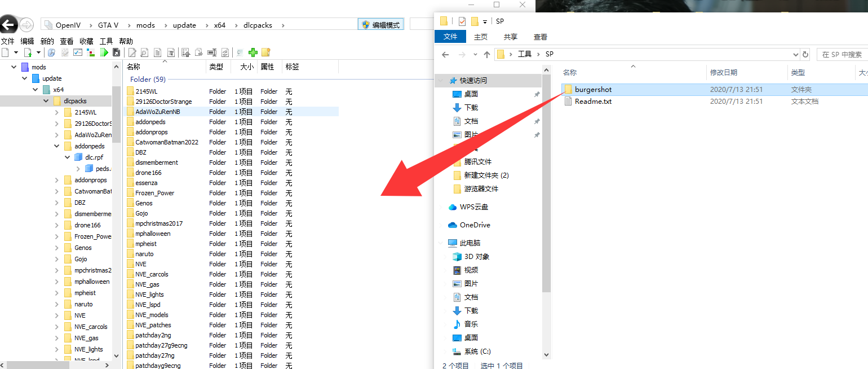Open the 工具 menu in OpenIV

click(106, 41)
